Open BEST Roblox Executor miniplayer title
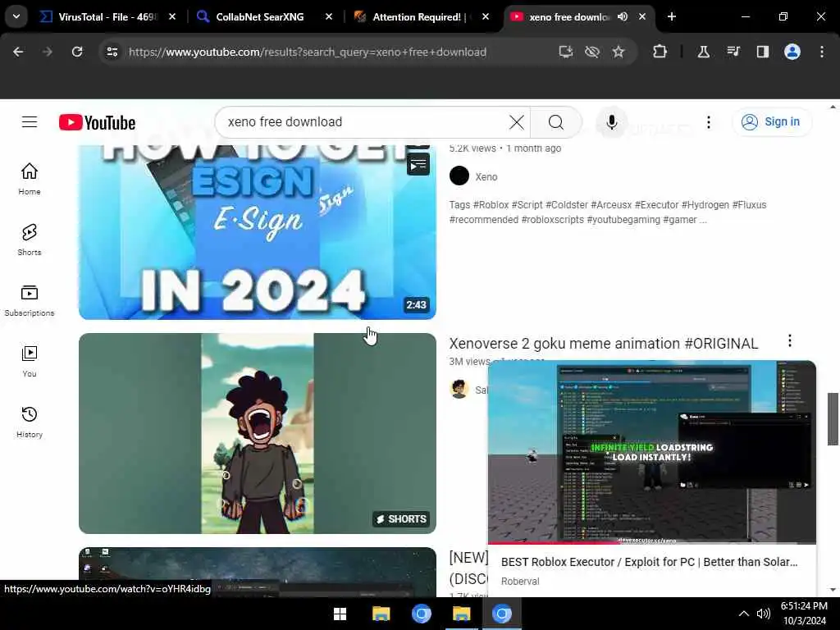 click(650, 562)
